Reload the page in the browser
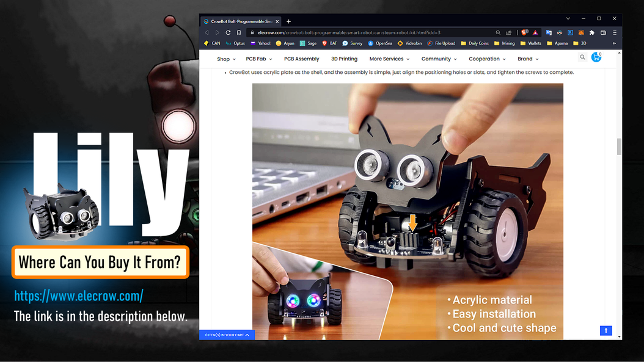Image resolution: width=644 pixels, height=362 pixels. click(228, 32)
